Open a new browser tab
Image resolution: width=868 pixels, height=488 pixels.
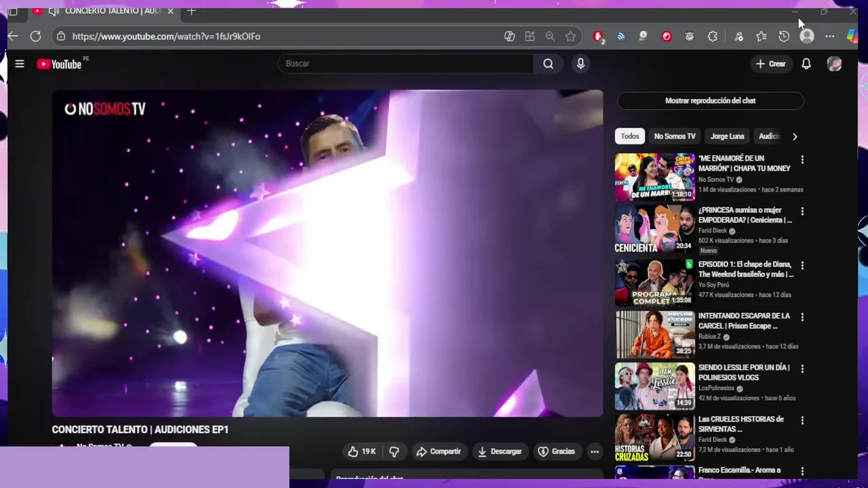click(192, 11)
